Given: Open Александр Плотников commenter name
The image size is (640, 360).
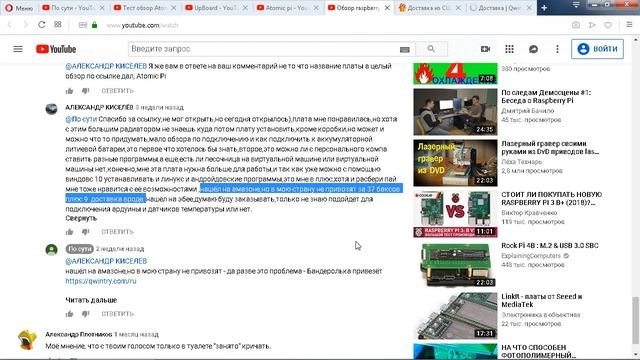Looking at the screenshot, I should (x=79, y=334).
